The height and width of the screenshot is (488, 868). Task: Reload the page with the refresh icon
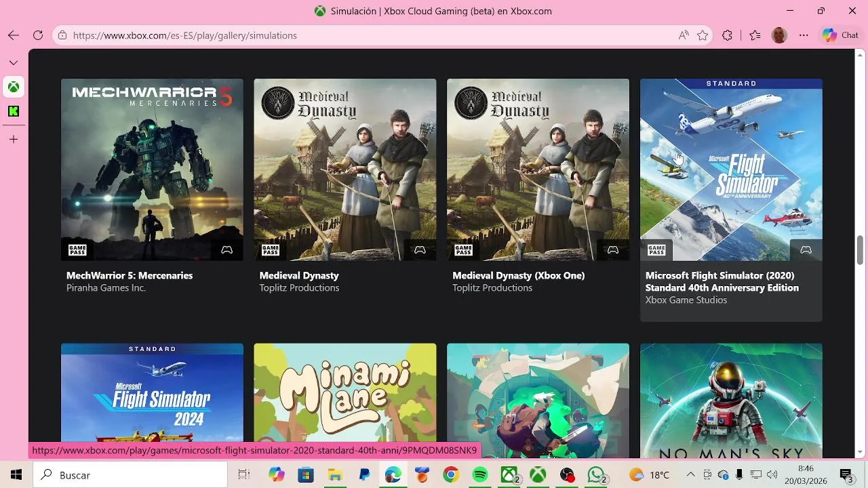[38, 35]
